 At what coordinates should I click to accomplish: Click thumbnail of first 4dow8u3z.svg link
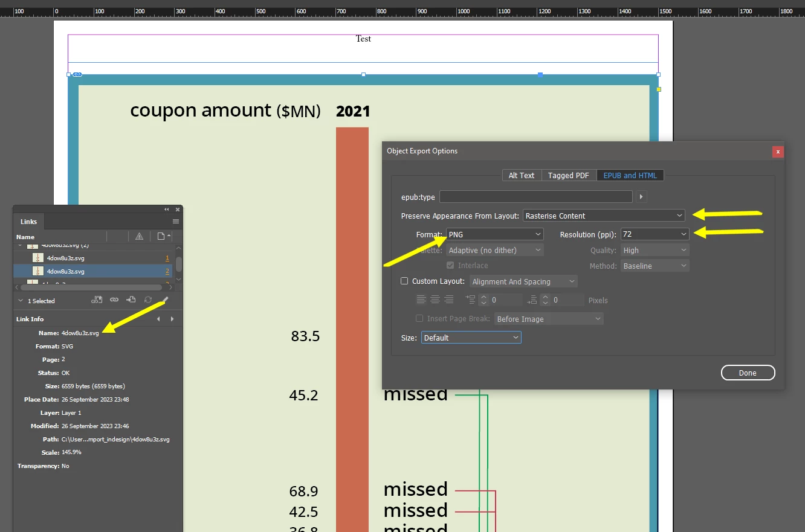pos(38,258)
